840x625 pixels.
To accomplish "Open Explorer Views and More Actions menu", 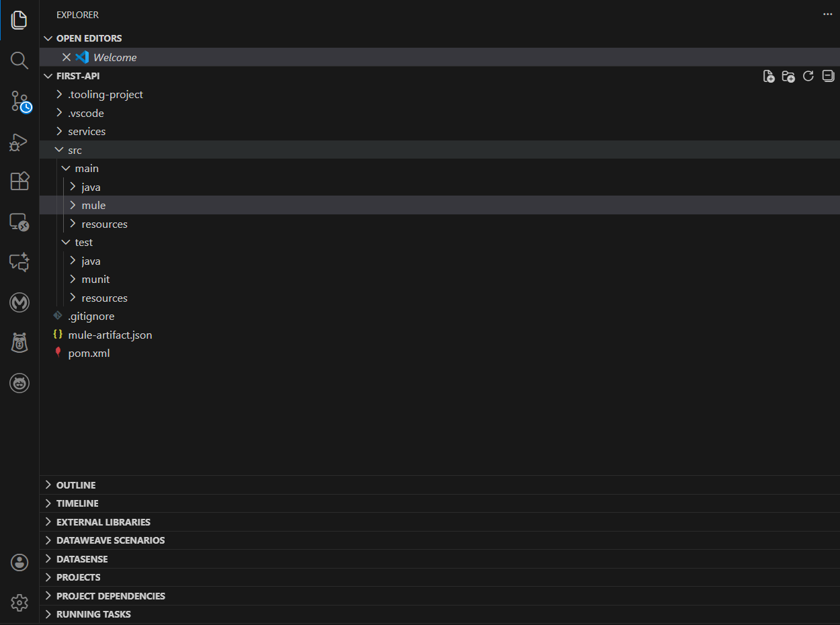I will click(x=827, y=15).
